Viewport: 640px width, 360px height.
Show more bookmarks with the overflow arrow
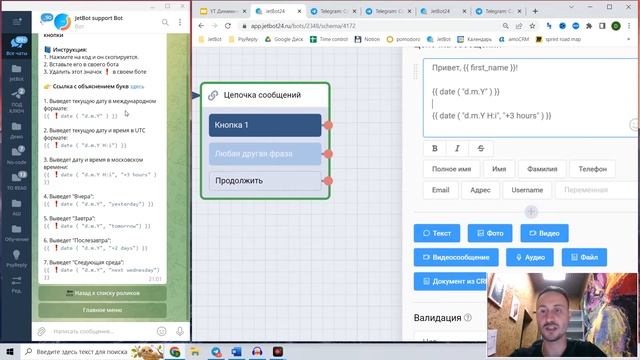pyautogui.click(x=629, y=39)
